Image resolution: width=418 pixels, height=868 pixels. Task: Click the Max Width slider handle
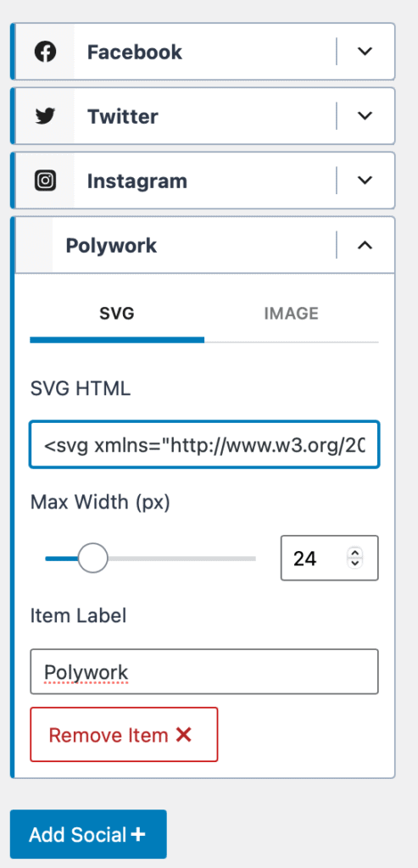[x=92, y=558]
